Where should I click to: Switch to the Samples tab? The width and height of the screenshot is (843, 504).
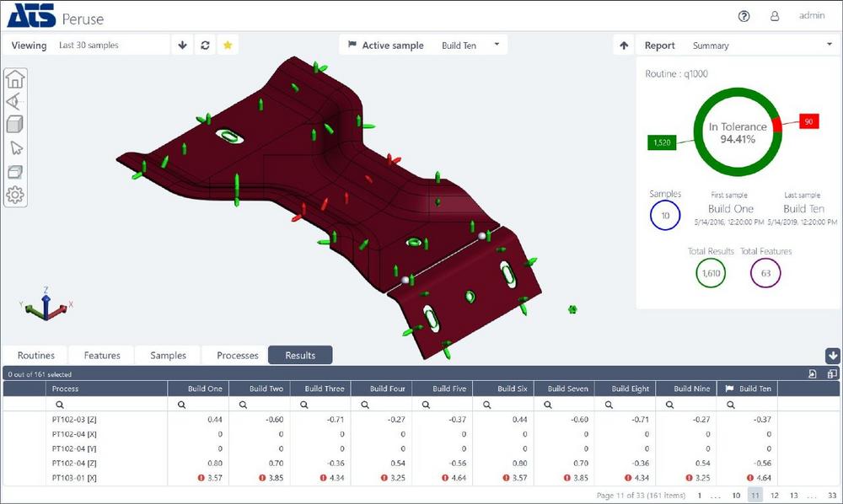169,355
